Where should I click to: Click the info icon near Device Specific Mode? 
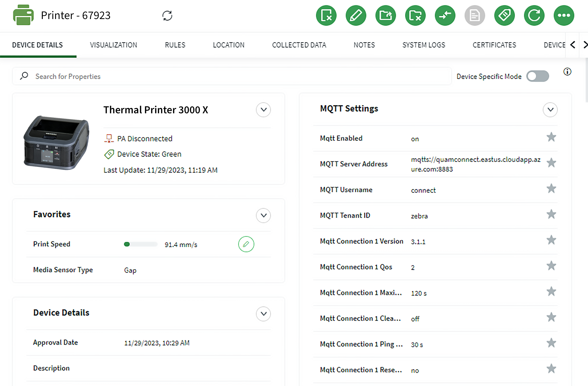pos(567,71)
